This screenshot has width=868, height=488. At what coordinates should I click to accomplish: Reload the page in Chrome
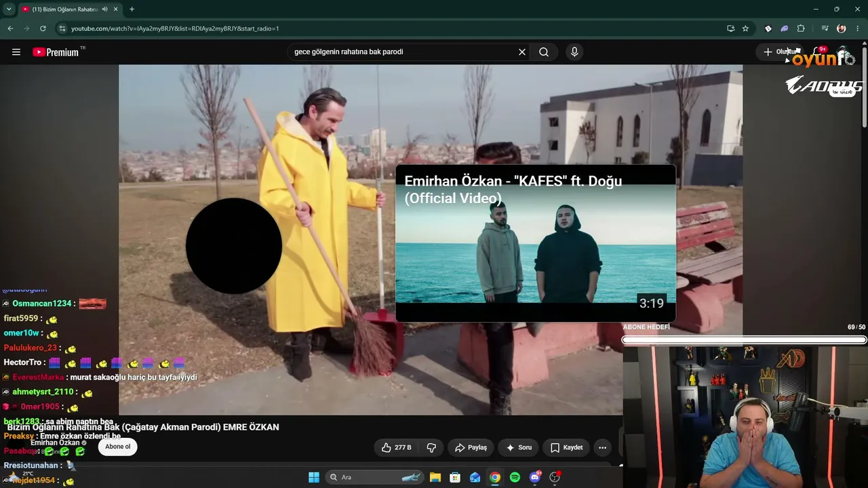coord(43,28)
